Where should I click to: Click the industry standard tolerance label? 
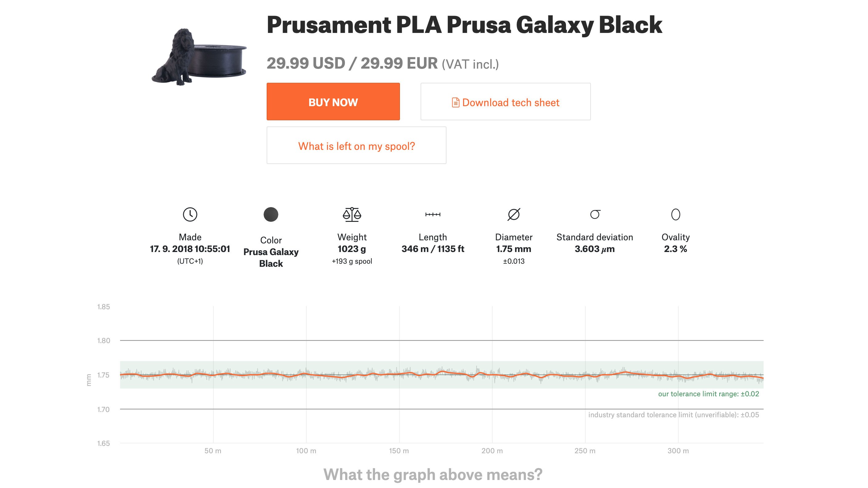(674, 414)
